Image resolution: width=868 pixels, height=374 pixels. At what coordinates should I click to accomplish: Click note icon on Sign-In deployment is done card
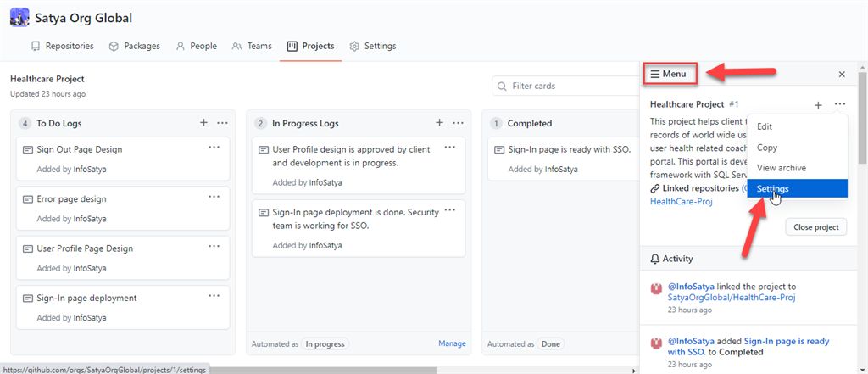[264, 212]
